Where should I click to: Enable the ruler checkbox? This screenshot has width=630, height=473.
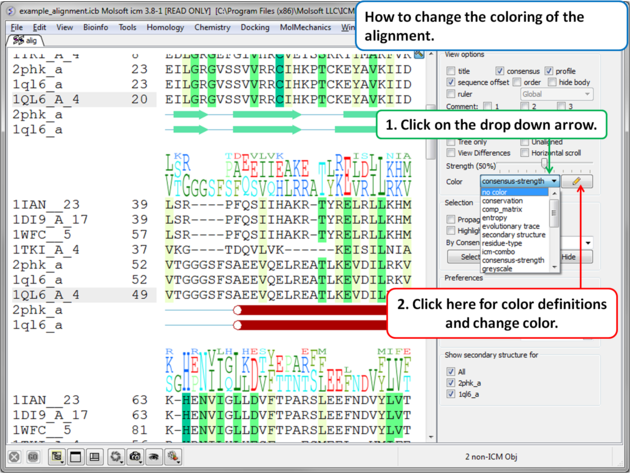[x=451, y=94]
